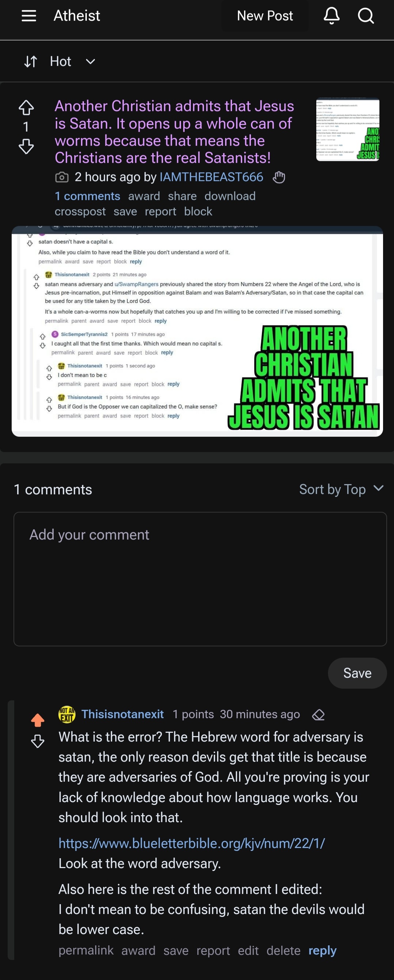
Task: Follow the blueletterbible.org link
Action: (x=192, y=843)
